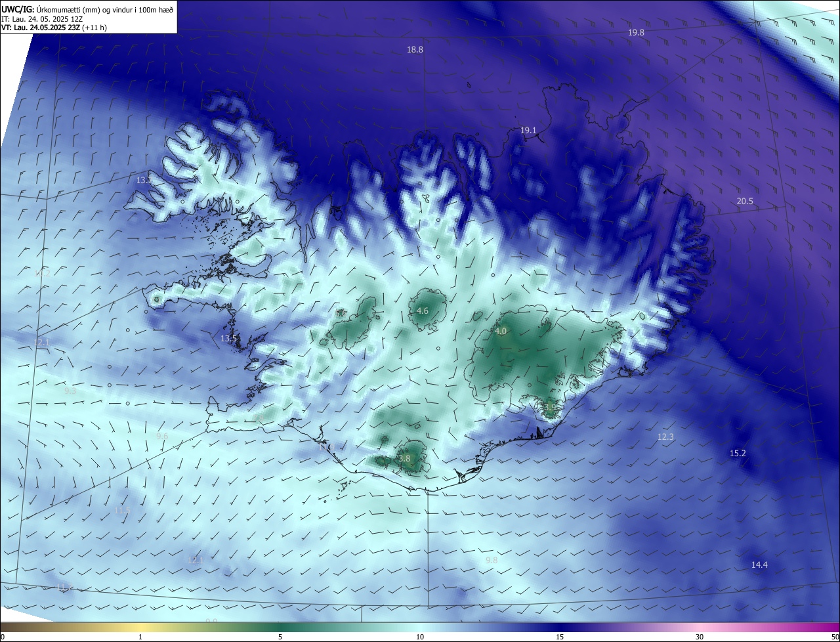The height and width of the screenshot is (642, 840).
Task: Select the value label 20.5
Action: pos(745,202)
